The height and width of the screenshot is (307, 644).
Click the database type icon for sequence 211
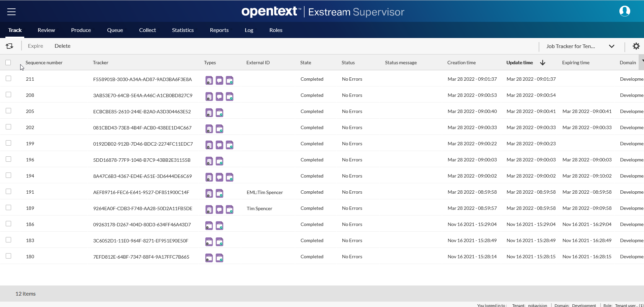pos(209,80)
